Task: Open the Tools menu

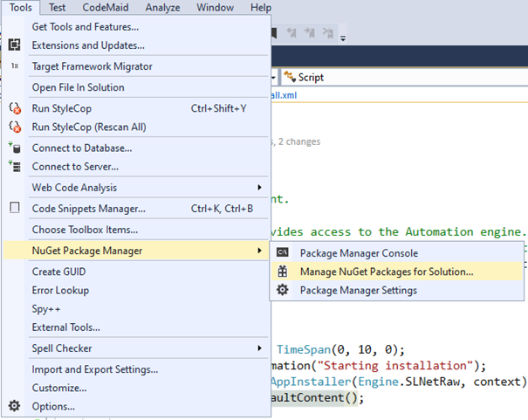Action: point(21,7)
